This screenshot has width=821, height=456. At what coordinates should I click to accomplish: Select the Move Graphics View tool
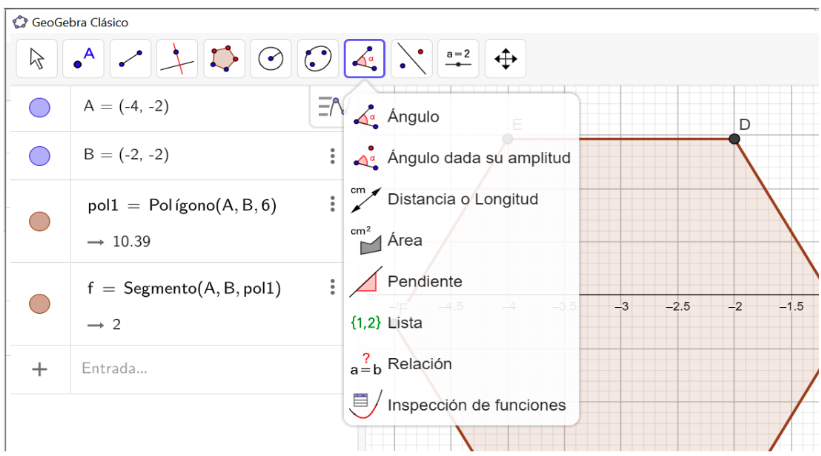(x=505, y=59)
